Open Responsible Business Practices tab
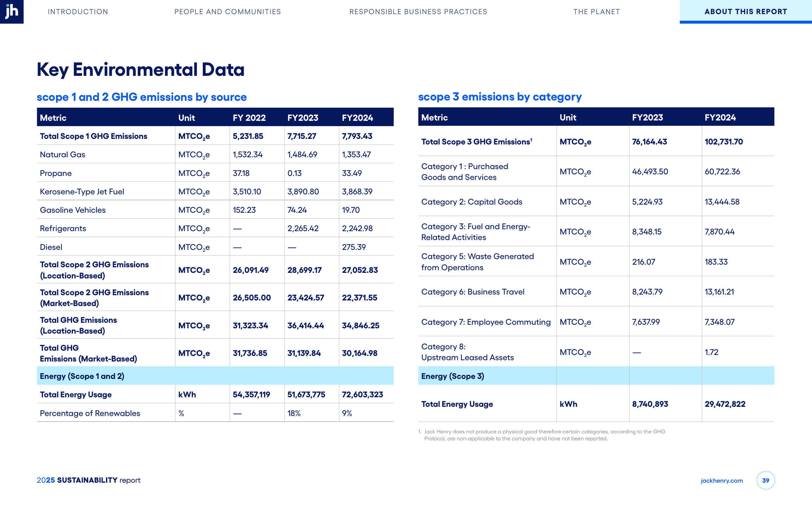Viewport: 812px width, 505px height. point(418,12)
